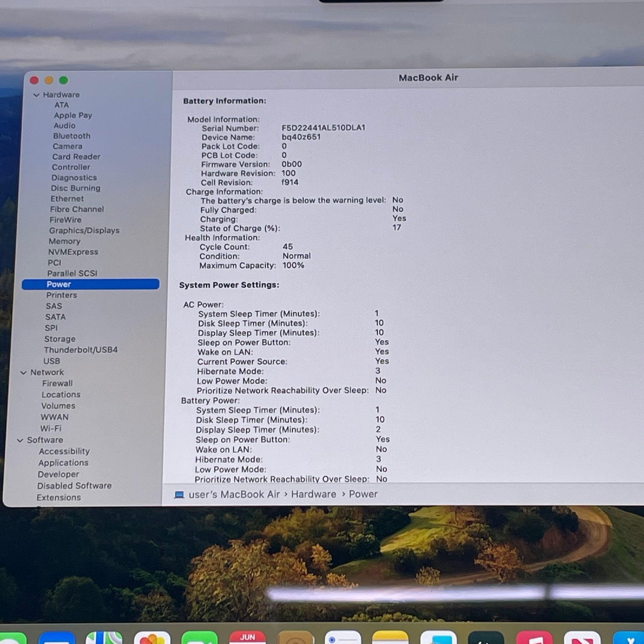Collapse the Hardware section chevron
Screen dimensions: 644x644
coord(36,95)
